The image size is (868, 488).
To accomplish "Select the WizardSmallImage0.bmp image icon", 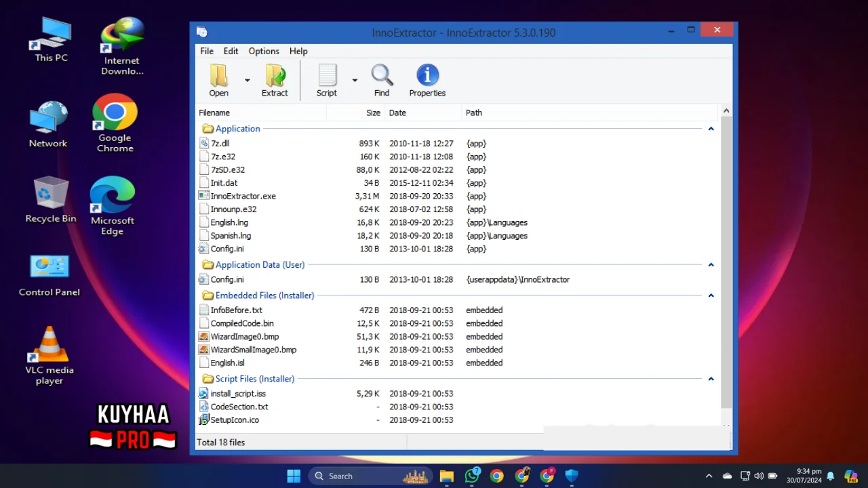I will [203, 350].
